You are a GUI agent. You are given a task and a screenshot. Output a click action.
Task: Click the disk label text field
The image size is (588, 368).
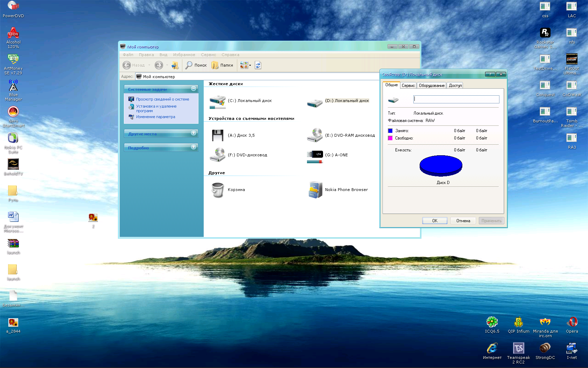[456, 100]
